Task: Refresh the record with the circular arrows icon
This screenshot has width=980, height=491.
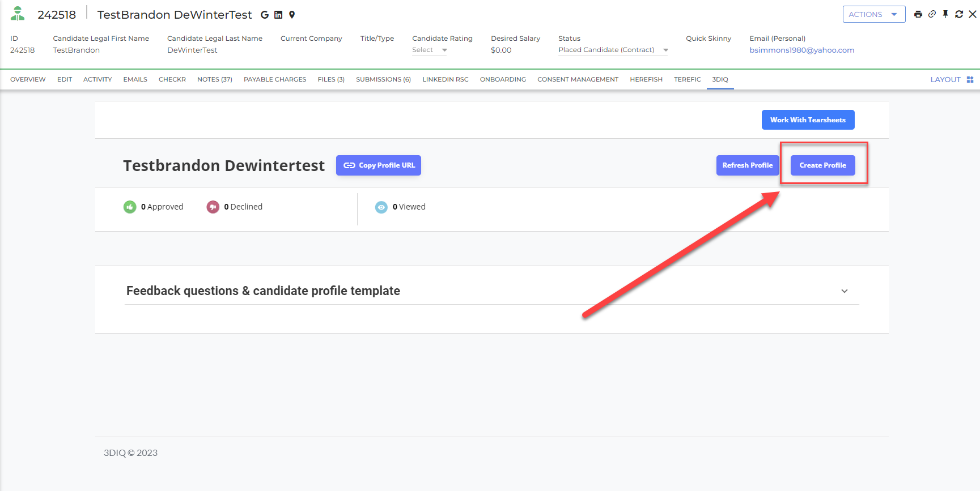Action: (959, 14)
